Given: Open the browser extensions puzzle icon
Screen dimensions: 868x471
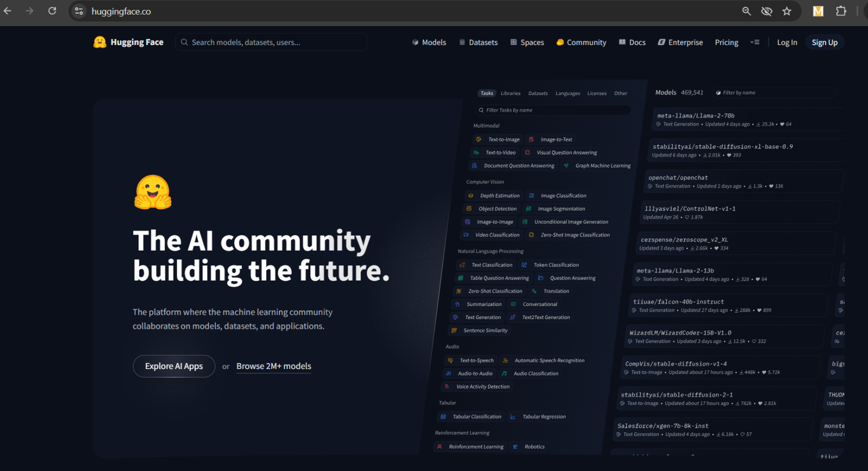Looking at the screenshot, I should [841, 11].
